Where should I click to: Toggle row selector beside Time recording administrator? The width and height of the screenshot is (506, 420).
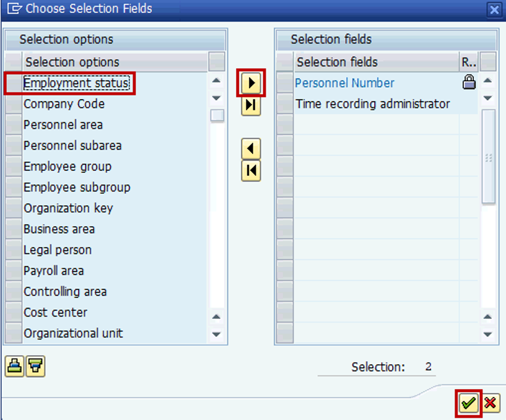[x=285, y=104]
